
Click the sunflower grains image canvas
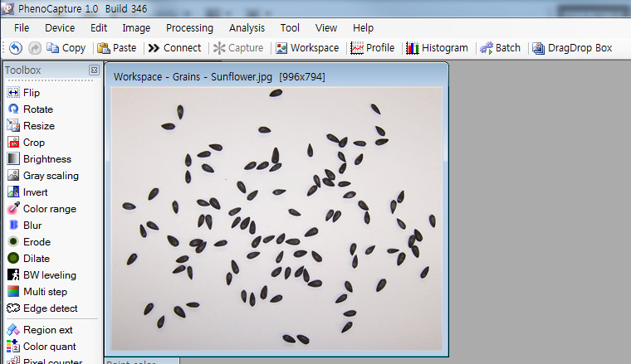tap(276, 217)
